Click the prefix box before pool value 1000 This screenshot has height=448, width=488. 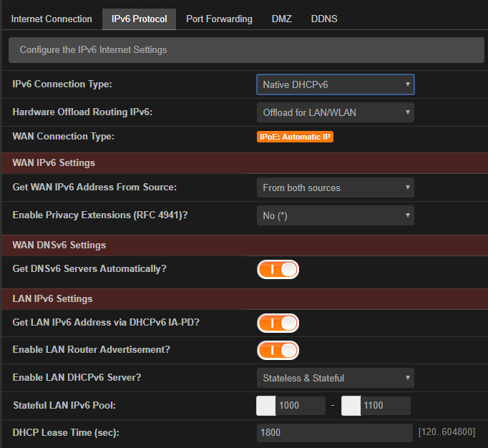coord(266,406)
